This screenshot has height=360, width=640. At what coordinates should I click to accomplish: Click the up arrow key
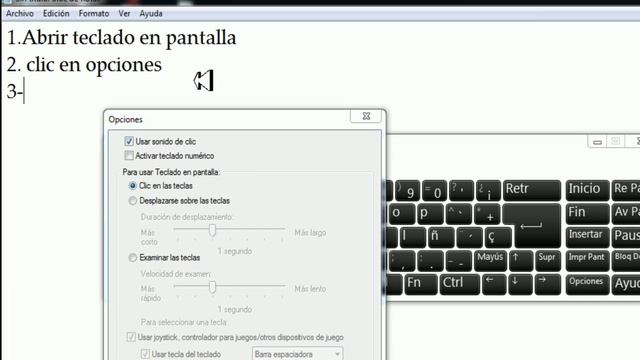tap(521, 260)
